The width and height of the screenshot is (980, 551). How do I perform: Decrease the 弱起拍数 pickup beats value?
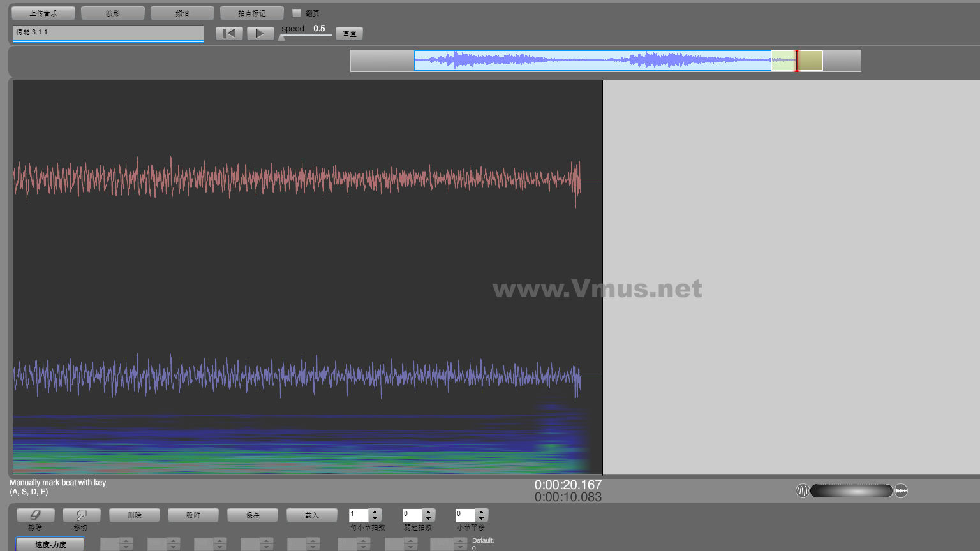click(429, 518)
